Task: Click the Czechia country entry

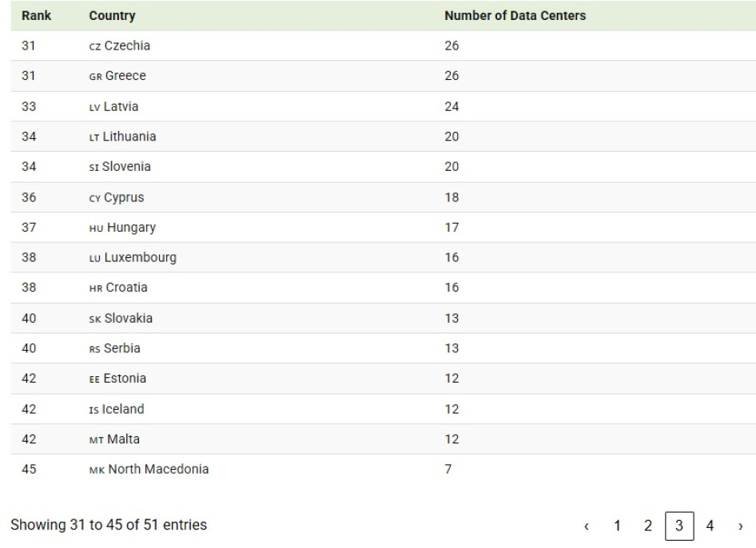Action: (126, 46)
